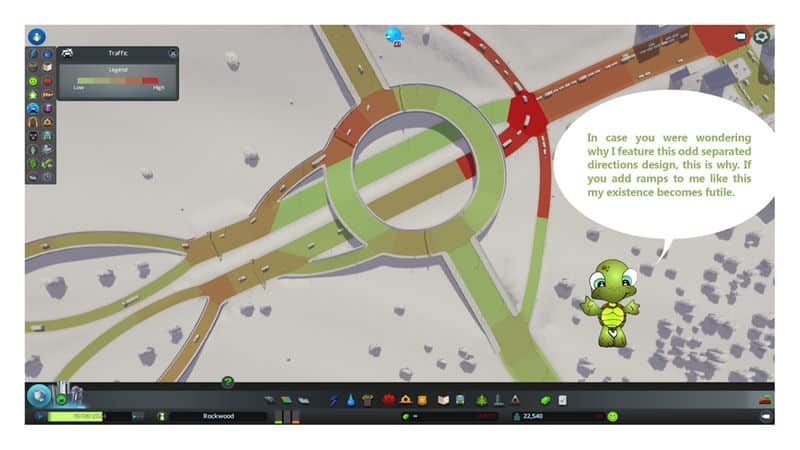Image resolution: width=800 pixels, height=450 pixels.
Task: Select the Healthcare red cross build icon
Action: (x=388, y=399)
